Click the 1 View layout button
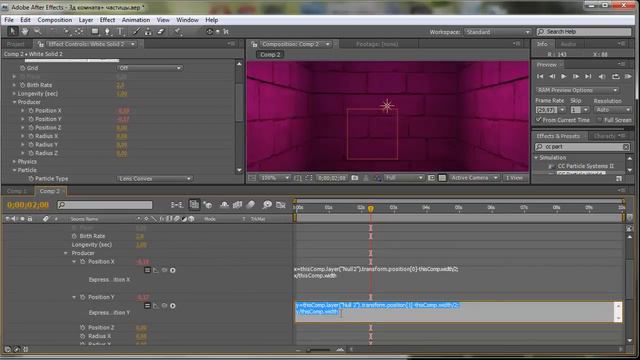640x360 pixels. tap(514, 178)
